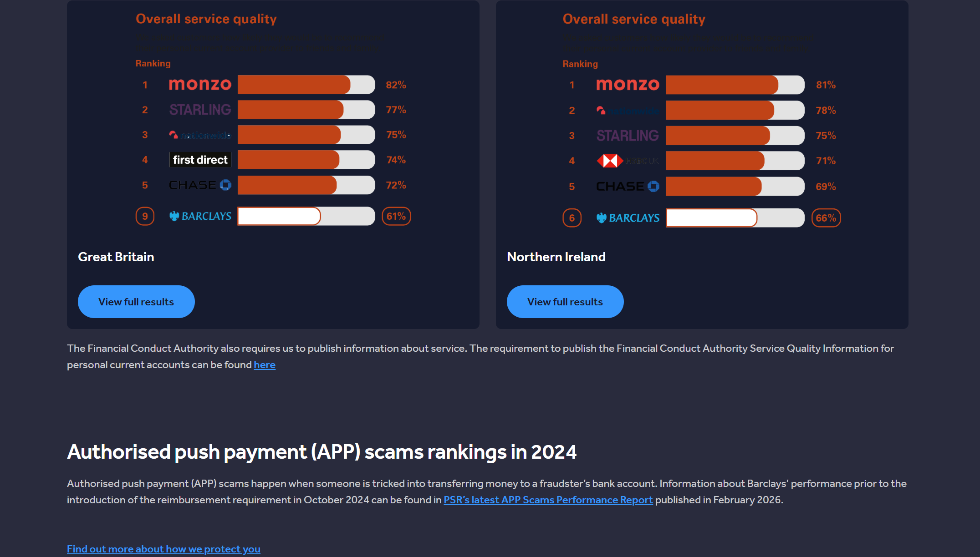Open Great Britain View full results
The width and height of the screenshot is (980, 557).
pos(136,302)
